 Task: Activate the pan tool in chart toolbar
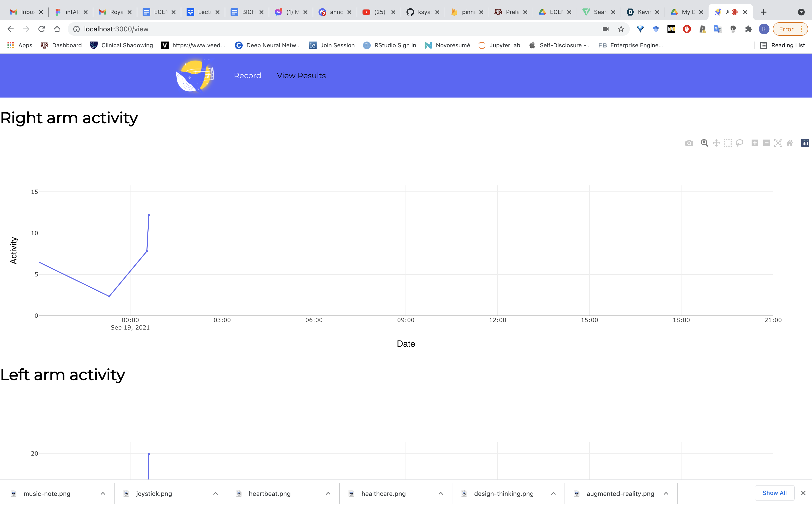click(716, 143)
